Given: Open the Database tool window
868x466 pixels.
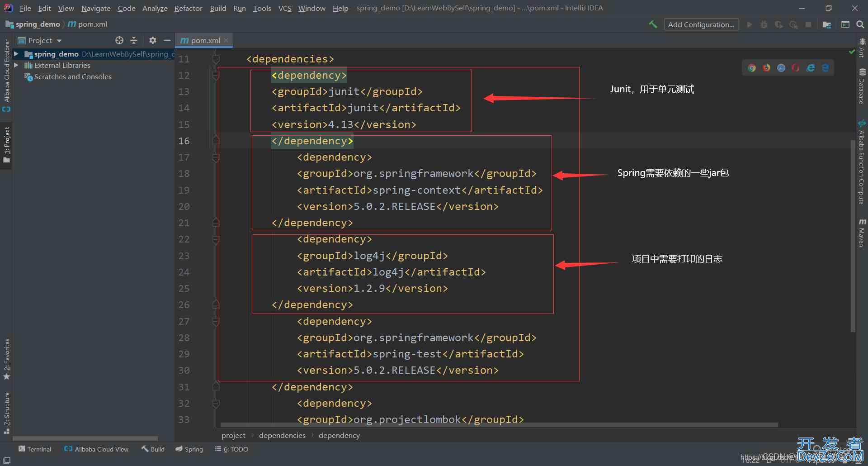Looking at the screenshot, I should click(862, 86).
